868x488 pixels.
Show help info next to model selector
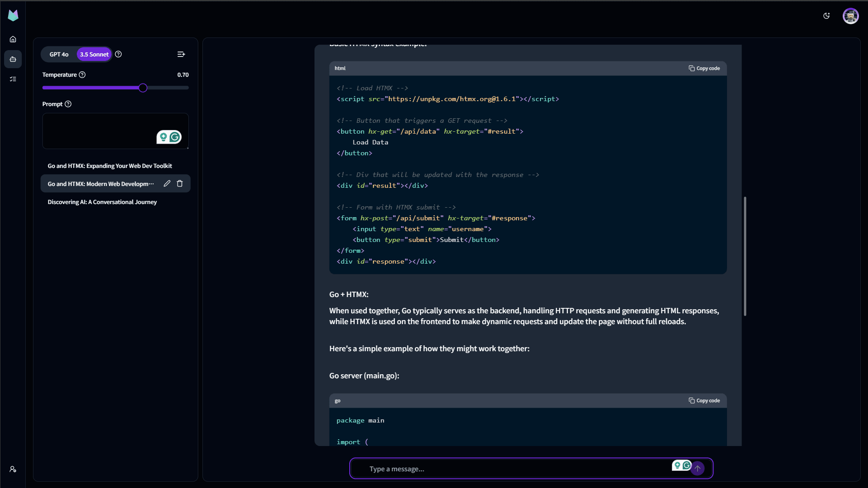pyautogui.click(x=118, y=54)
